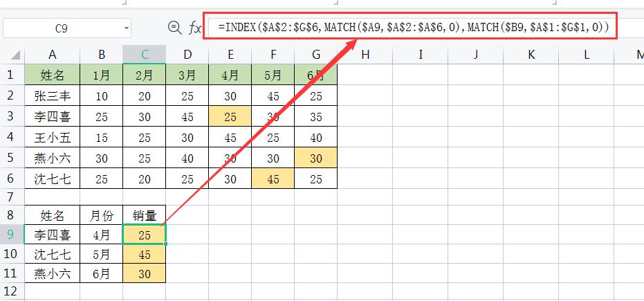The width and height of the screenshot is (644, 301).
Task: Click the 4月 header cell in row 1
Action: (x=230, y=75)
